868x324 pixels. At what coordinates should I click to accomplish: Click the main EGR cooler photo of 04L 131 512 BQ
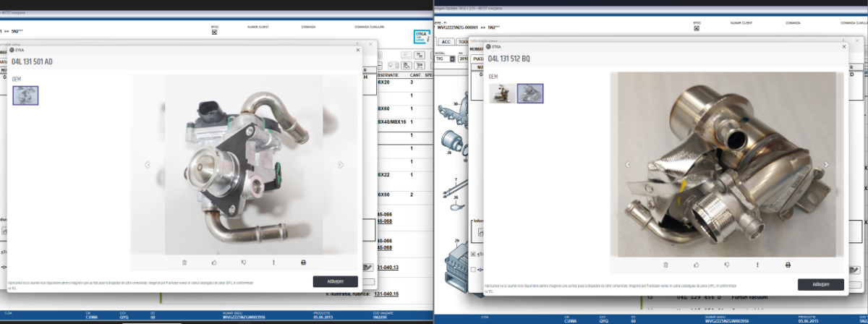(x=726, y=164)
